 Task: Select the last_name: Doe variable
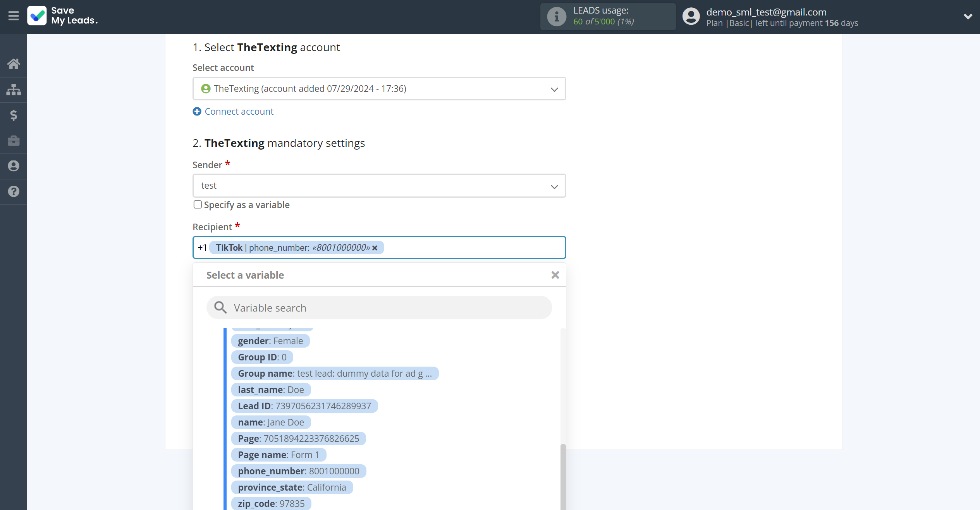click(x=271, y=390)
